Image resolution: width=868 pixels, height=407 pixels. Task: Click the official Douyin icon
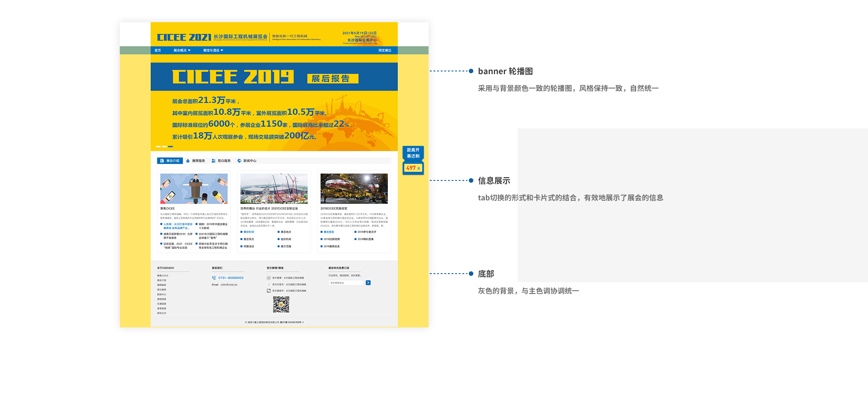click(269, 284)
